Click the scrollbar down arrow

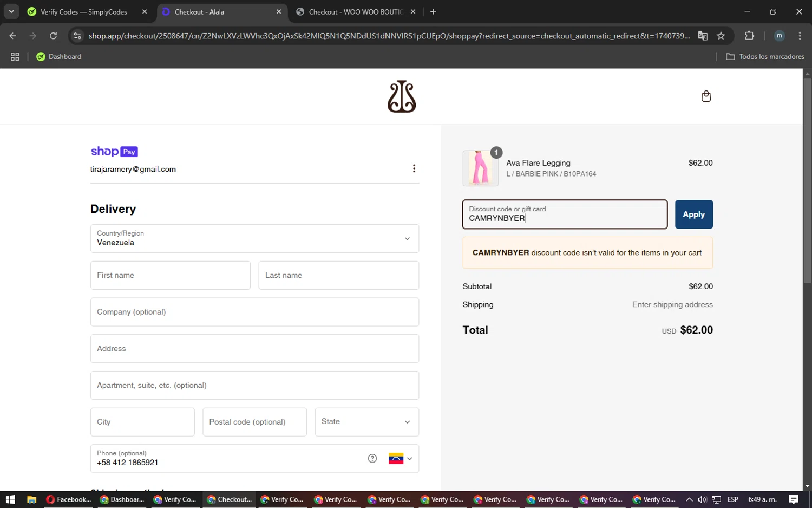807,486
